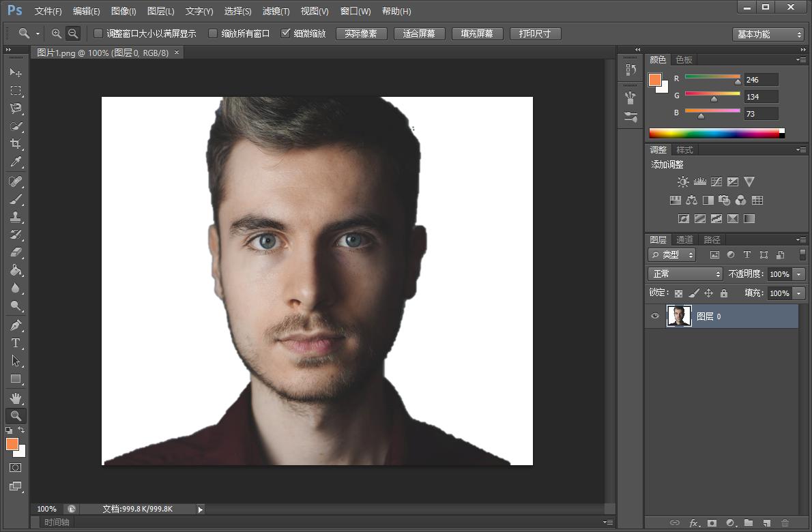Select the Move tool
812x532 pixels.
click(x=16, y=72)
